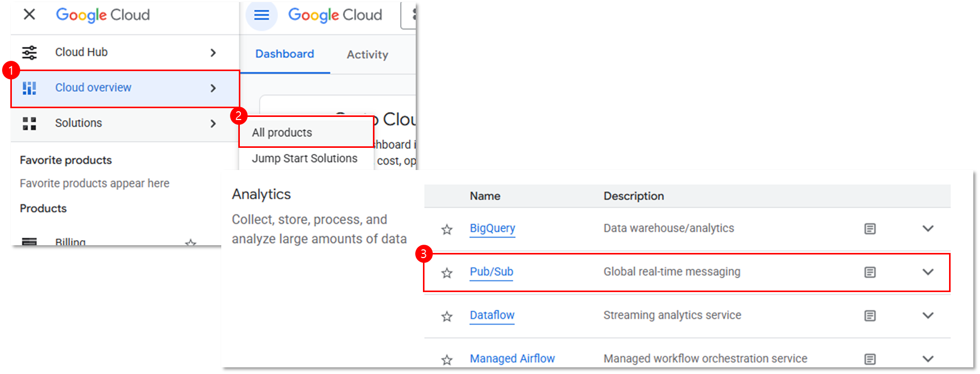Viewport: 980px width, 374px height.
Task: Open the Dataflow documentation icon
Action: (x=870, y=315)
